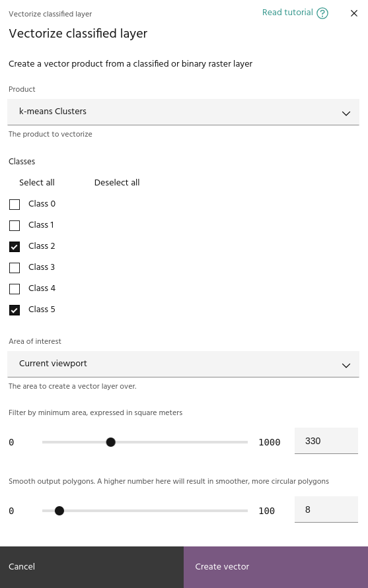Expand the Product dropdown chevron
The height and width of the screenshot is (588, 368).
pos(346,113)
